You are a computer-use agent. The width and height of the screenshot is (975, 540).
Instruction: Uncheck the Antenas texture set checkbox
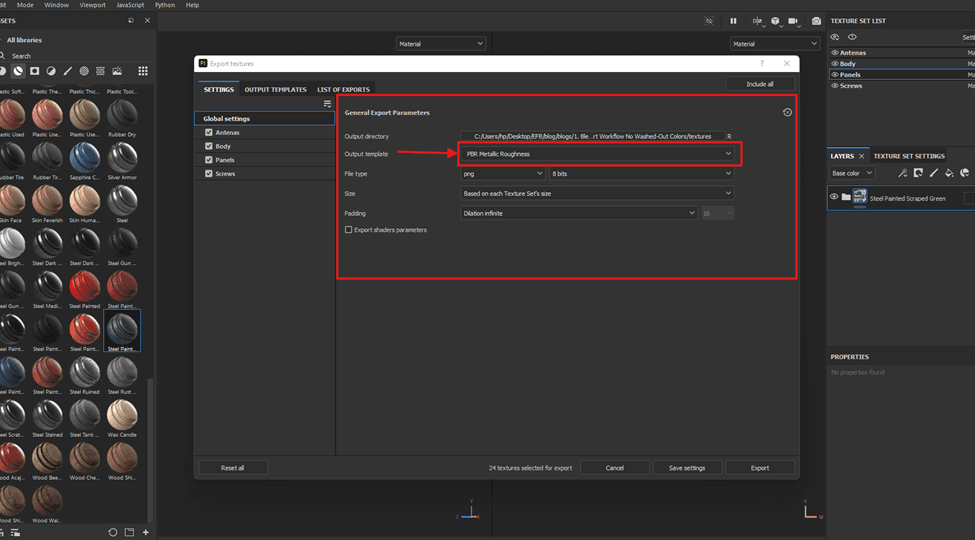point(209,132)
